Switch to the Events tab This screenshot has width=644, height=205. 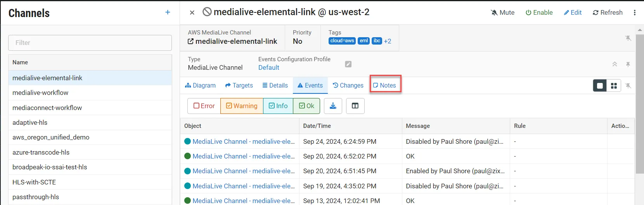click(x=310, y=85)
